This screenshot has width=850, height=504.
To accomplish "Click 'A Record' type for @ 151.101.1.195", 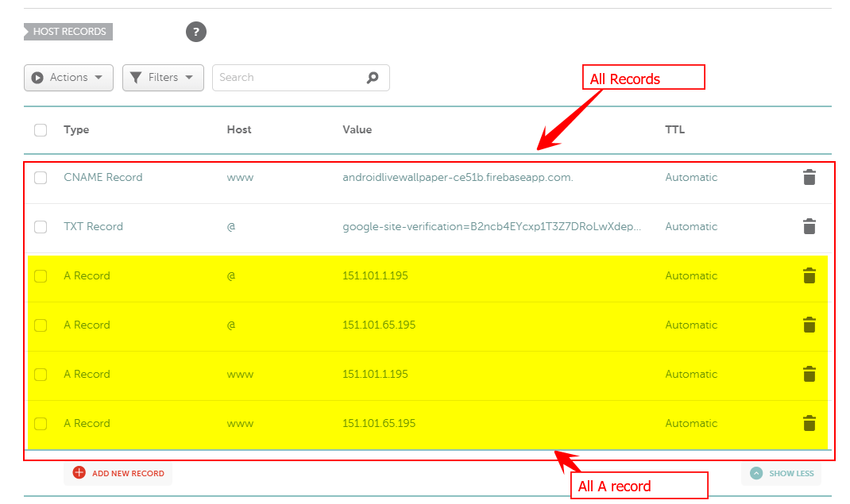I will 87,276.
